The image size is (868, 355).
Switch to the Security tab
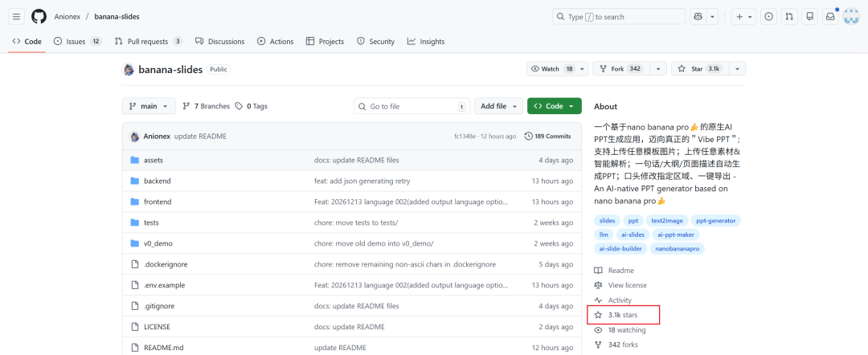click(376, 42)
